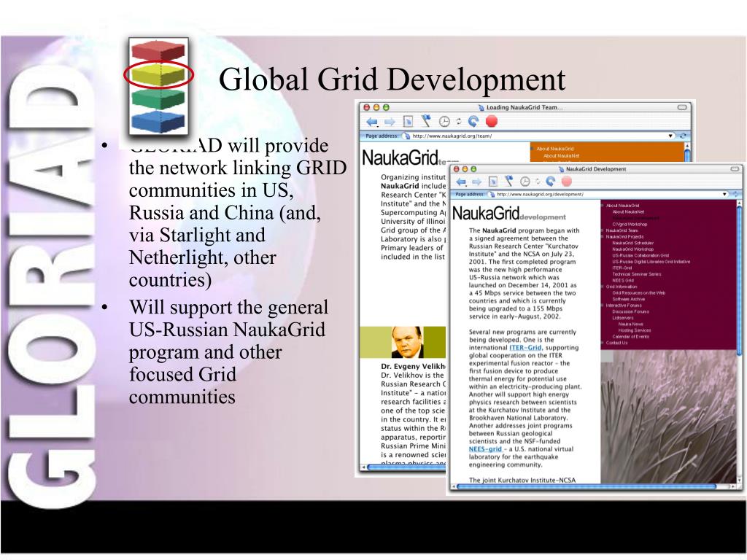747x560 pixels.
Task: Go forward in NaukaGrid Development window
Action: pyautogui.click(x=476, y=182)
